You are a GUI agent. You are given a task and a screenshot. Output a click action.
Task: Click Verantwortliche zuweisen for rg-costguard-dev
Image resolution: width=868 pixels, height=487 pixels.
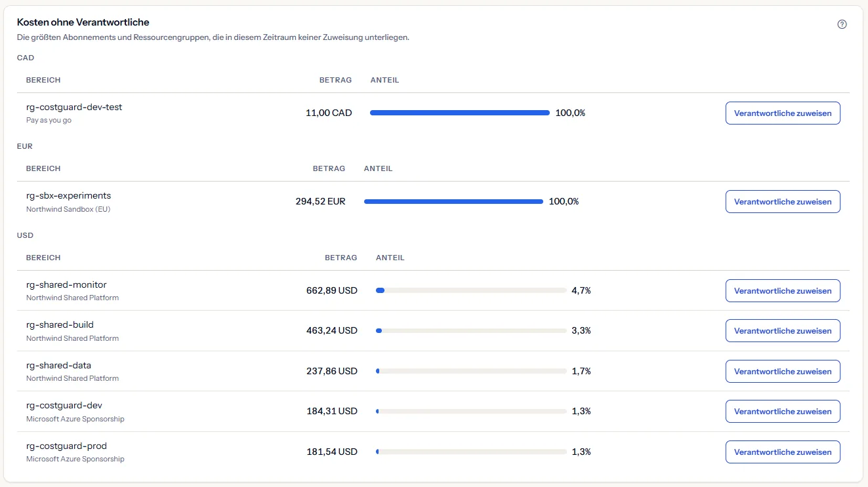point(783,411)
